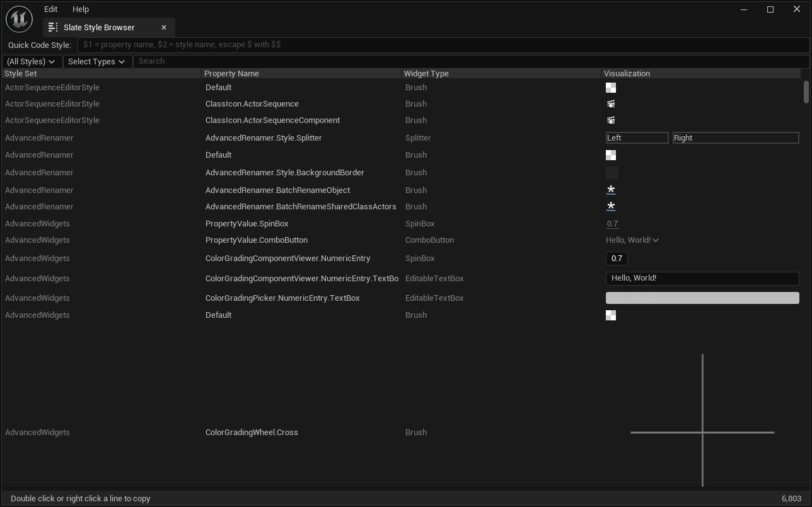The width and height of the screenshot is (812, 507).
Task: Click the BatchRenameObject asterisk icon
Action: (x=610, y=190)
